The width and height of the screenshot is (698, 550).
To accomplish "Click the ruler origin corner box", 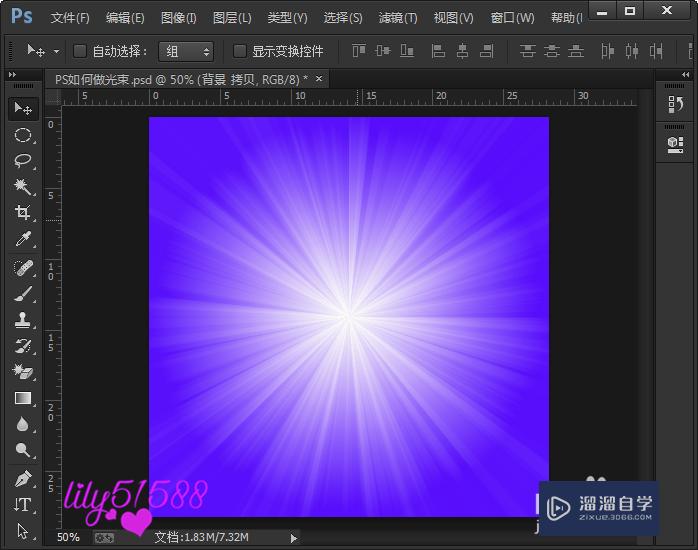I will tap(53, 97).
